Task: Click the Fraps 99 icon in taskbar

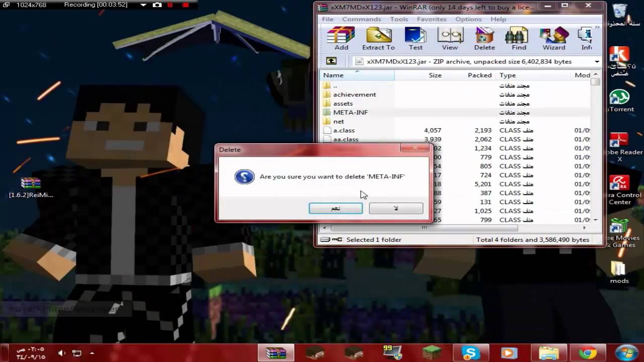Action: tap(392, 353)
